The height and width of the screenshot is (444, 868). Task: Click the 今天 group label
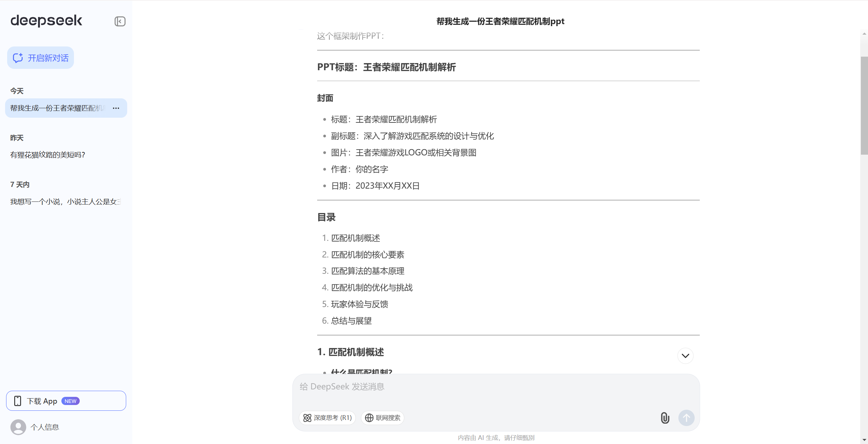click(17, 91)
